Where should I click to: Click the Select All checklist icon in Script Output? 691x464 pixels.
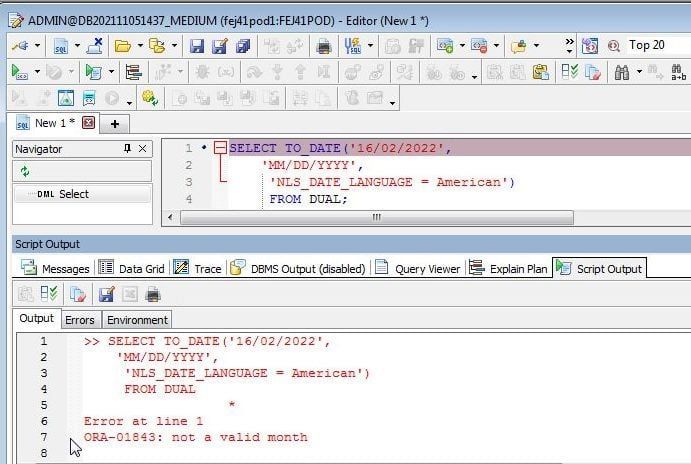point(48,294)
